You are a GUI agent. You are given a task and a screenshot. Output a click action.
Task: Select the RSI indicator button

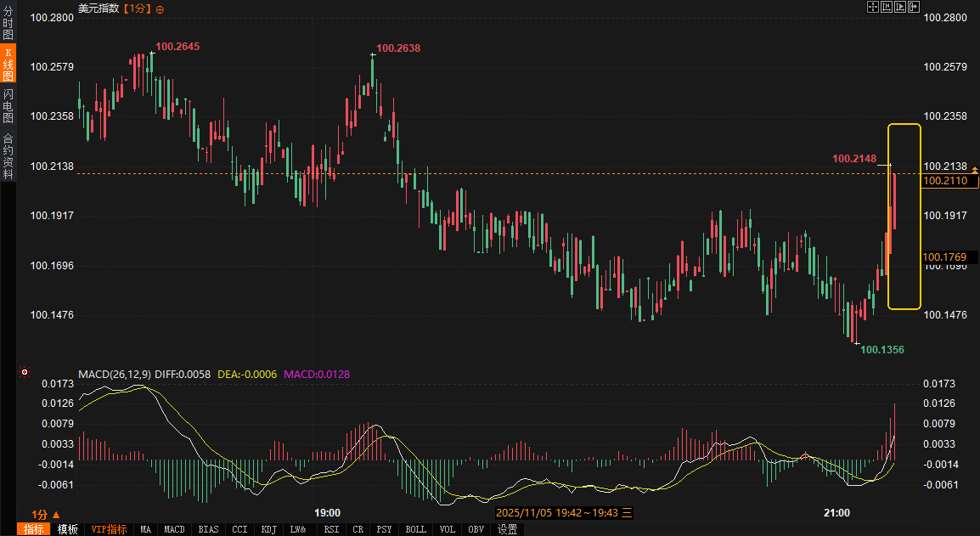(x=331, y=529)
